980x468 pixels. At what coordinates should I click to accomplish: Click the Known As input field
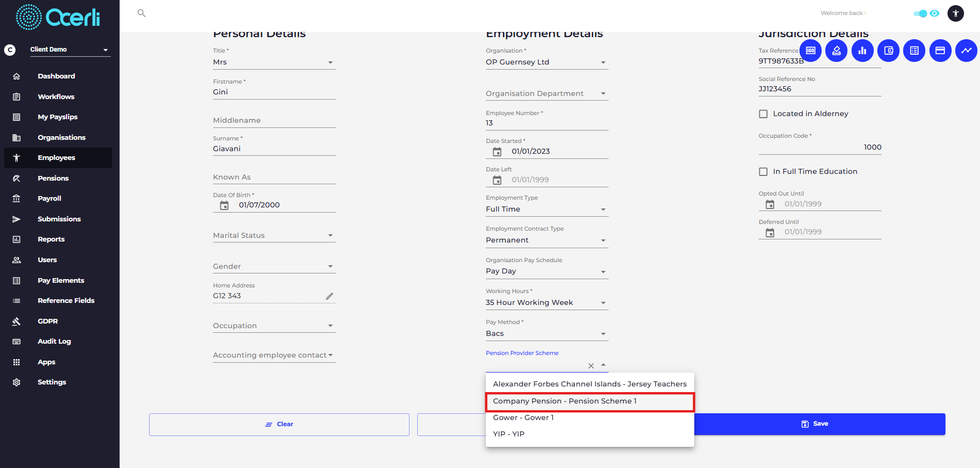[274, 177]
